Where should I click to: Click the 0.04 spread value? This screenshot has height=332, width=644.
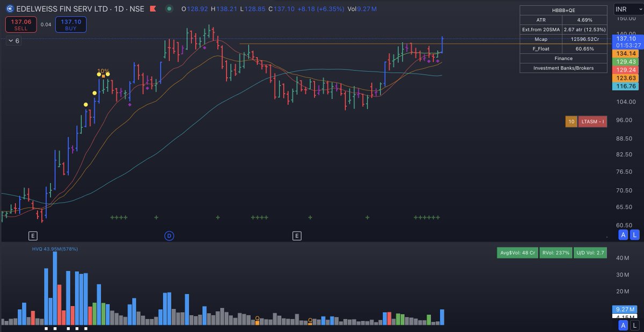click(x=46, y=24)
